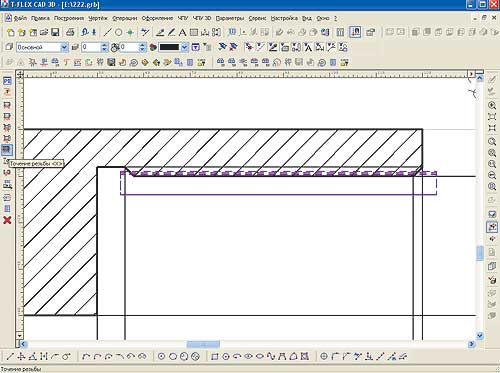Open the Сервис menu
The image size is (500, 373).
pos(257,18)
